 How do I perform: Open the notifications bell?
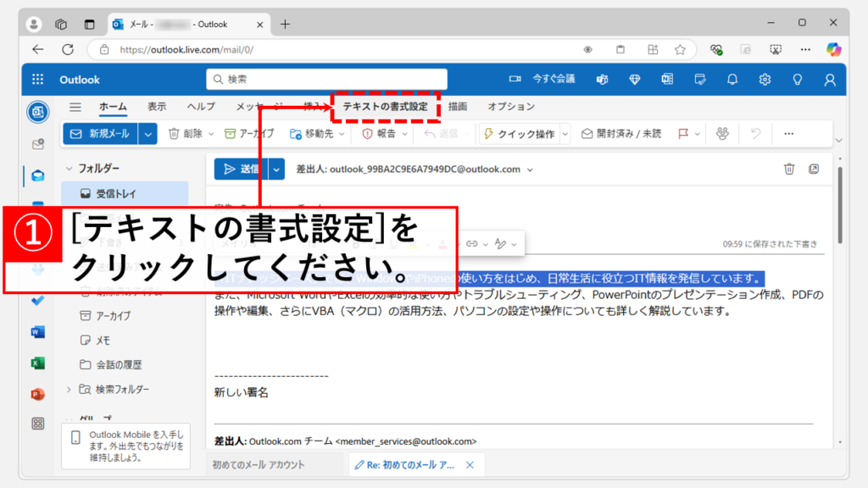[x=732, y=79]
